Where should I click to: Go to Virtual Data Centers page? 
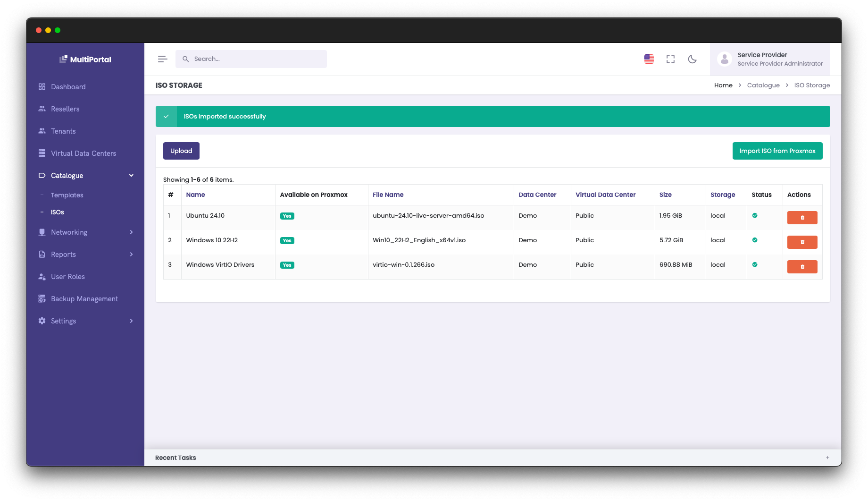click(x=83, y=153)
